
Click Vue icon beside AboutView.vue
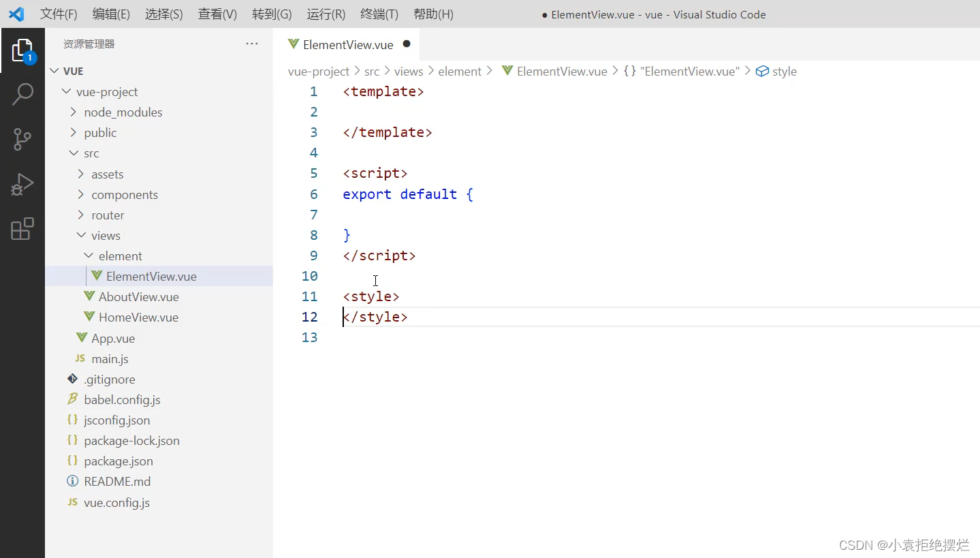coord(89,296)
